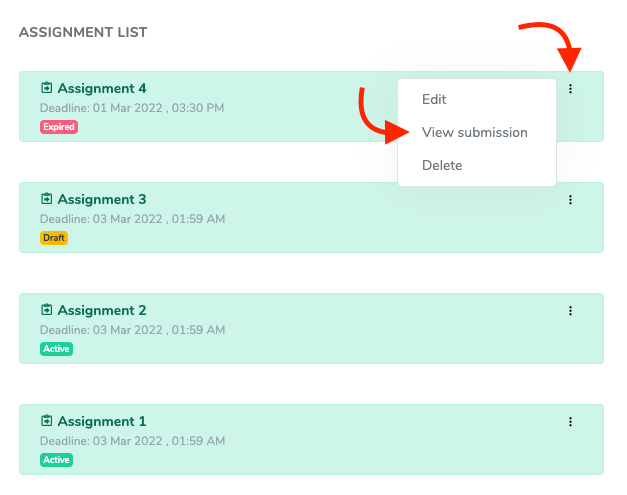Choose Delete from the dropdown menu

tap(442, 165)
